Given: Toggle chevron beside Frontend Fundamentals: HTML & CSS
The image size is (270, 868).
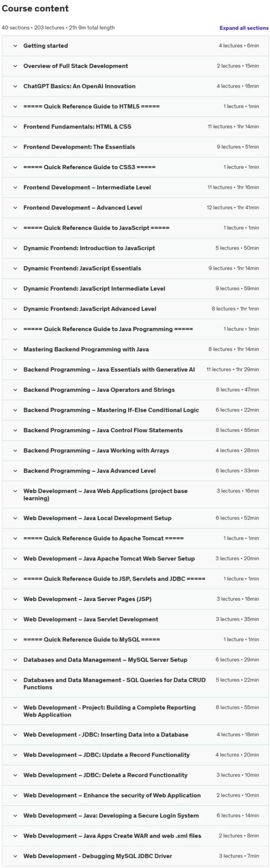Looking at the screenshot, I should coord(15,127).
